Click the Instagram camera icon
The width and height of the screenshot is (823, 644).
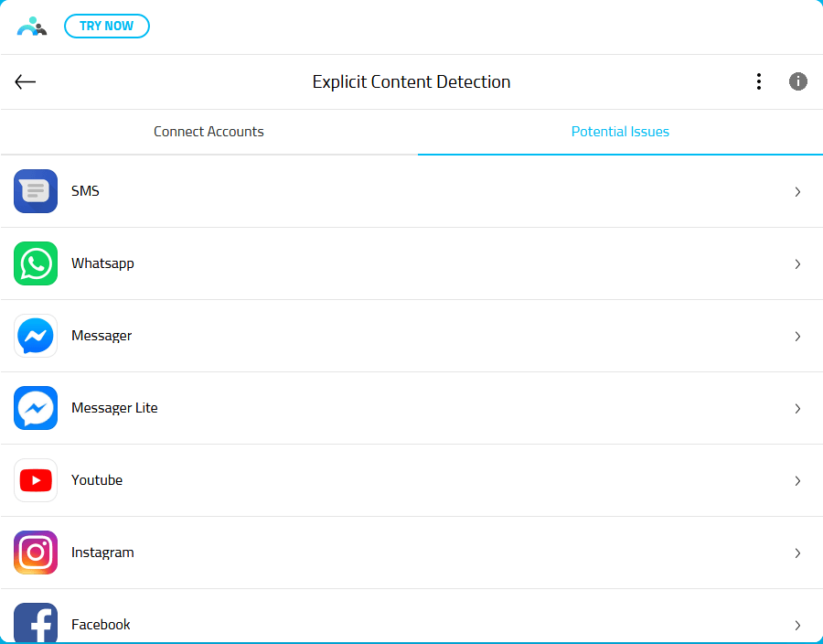pos(36,553)
